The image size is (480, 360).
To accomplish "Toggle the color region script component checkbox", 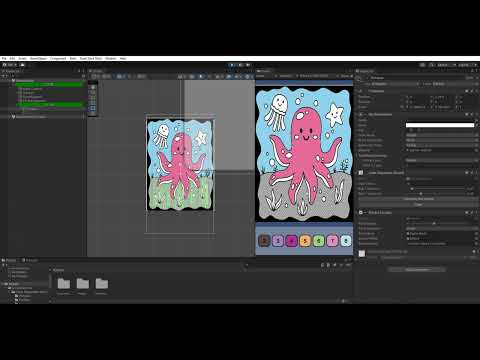I will point(361,173).
